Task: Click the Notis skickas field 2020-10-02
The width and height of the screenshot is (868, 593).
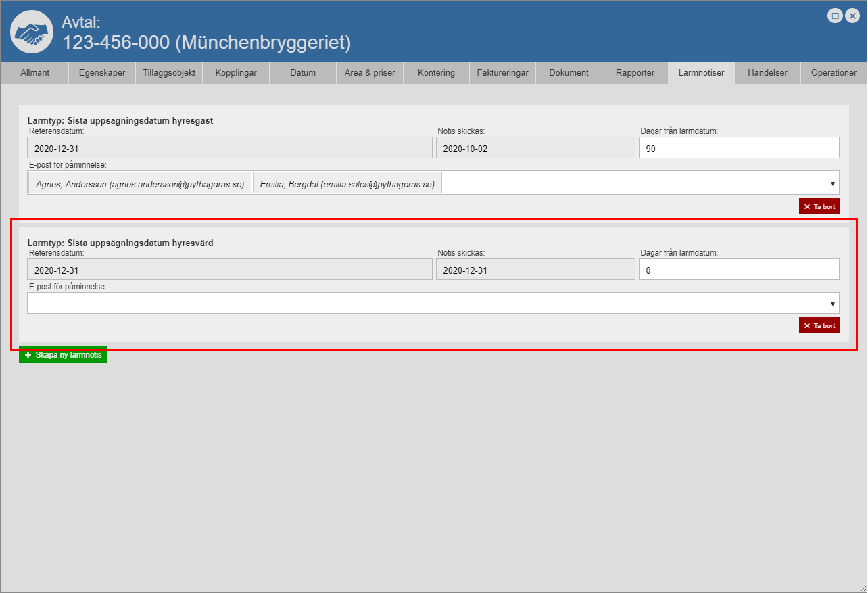Action: [x=535, y=148]
